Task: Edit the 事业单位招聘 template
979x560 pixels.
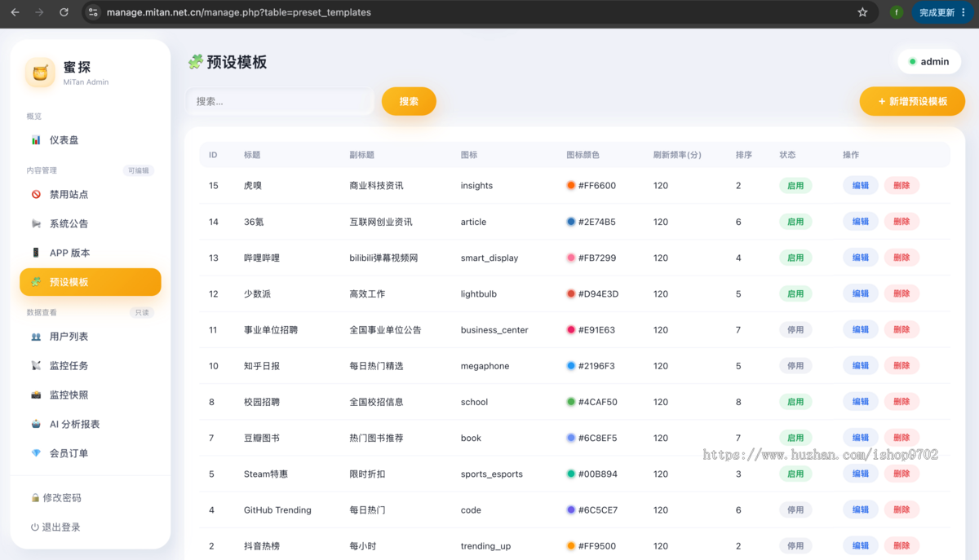Action: [x=861, y=330]
